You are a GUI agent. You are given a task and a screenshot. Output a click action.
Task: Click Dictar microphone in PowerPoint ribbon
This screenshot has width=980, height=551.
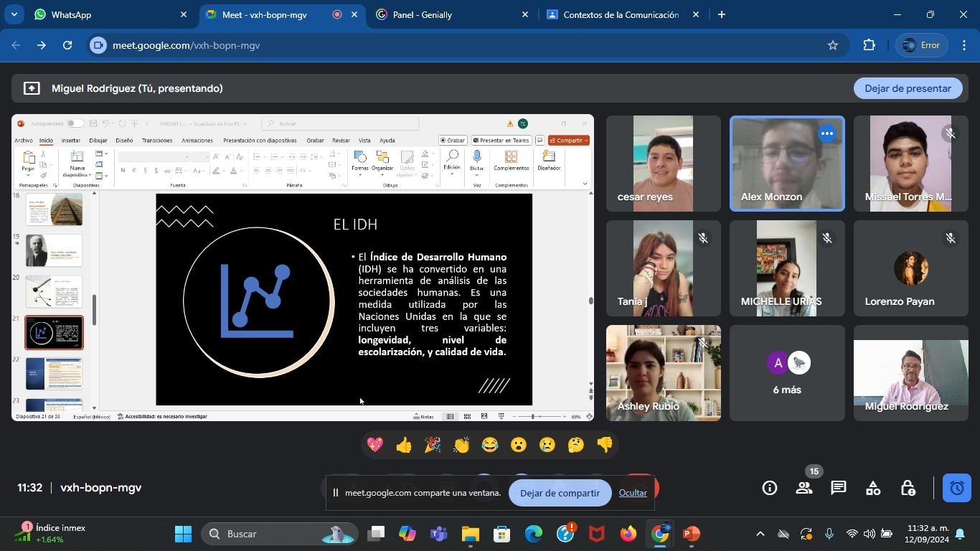pos(477,161)
